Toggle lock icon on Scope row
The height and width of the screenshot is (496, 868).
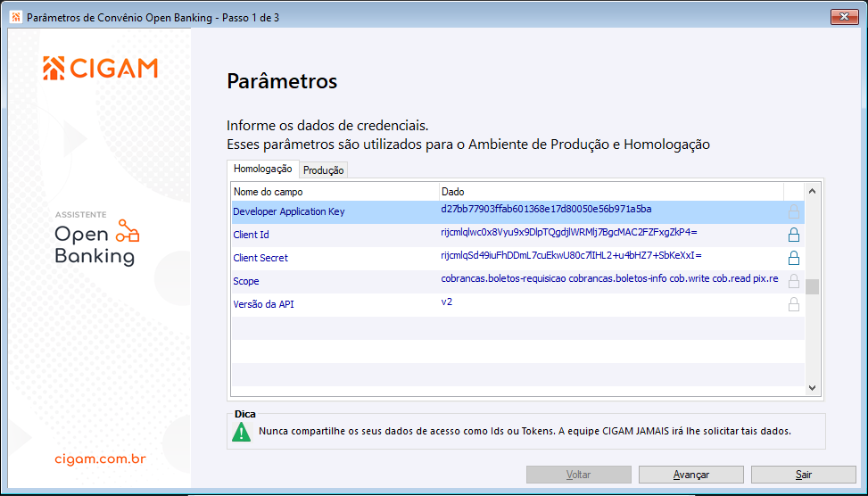794,282
